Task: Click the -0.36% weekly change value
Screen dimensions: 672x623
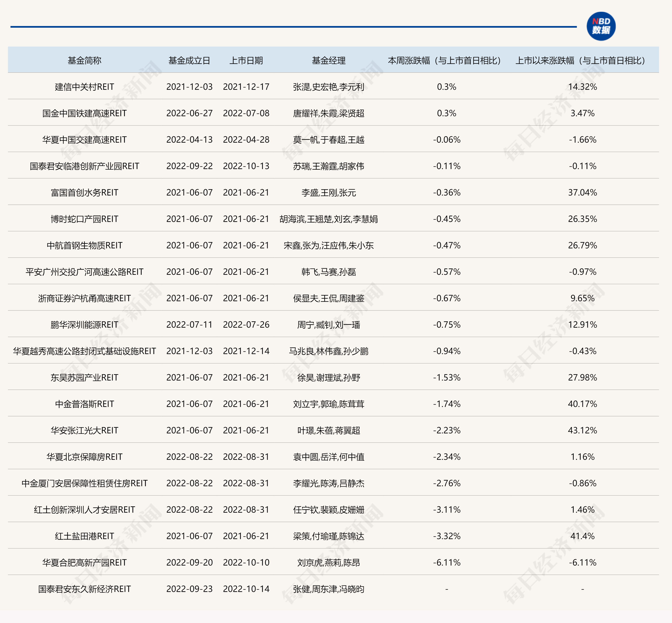Action: pos(447,193)
